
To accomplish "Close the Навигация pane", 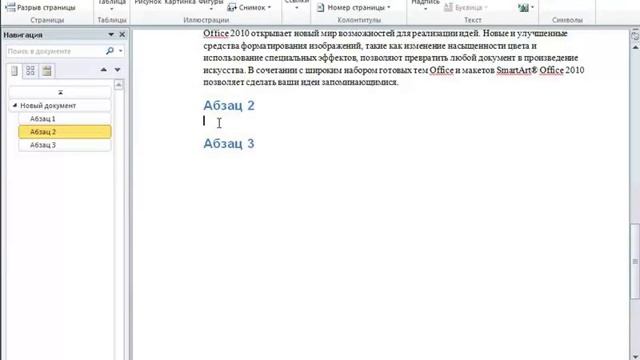I will [x=122, y=35].
